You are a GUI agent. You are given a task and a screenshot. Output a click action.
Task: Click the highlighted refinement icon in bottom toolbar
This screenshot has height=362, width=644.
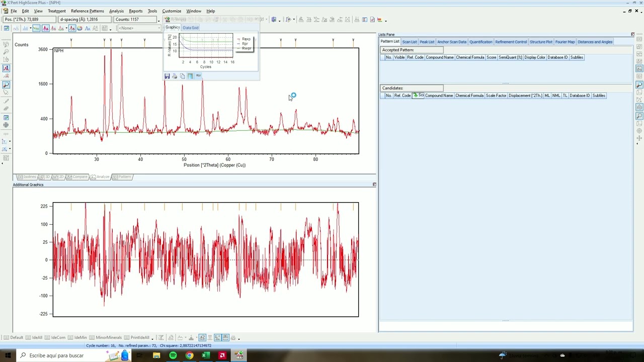202,337
